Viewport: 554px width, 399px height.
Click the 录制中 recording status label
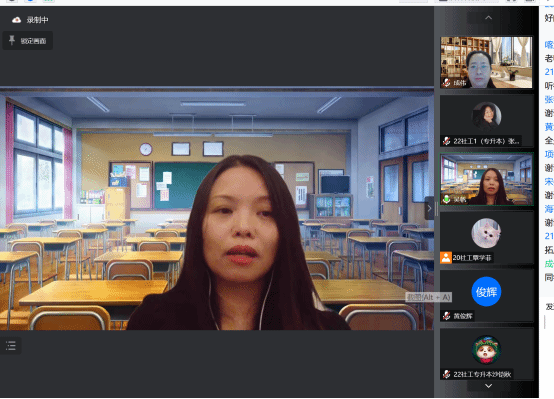coord(37,20)
